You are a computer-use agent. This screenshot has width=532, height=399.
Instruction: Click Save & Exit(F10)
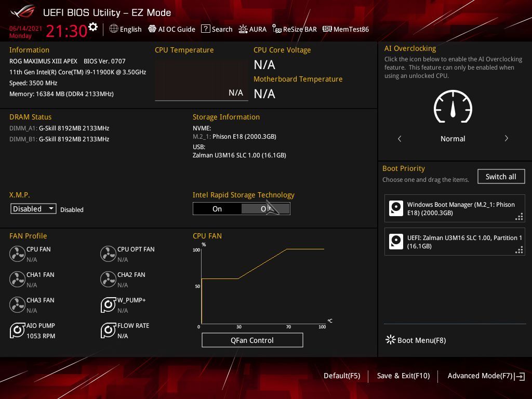(403, 376)
